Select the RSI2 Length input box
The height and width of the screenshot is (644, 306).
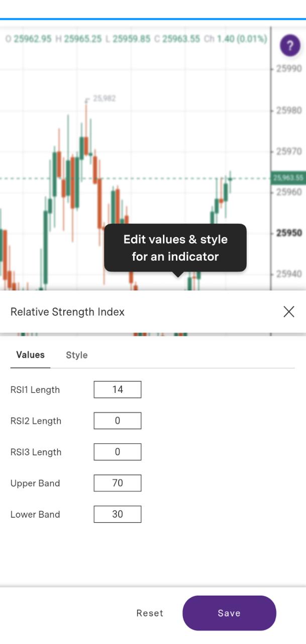pos(118,421)
